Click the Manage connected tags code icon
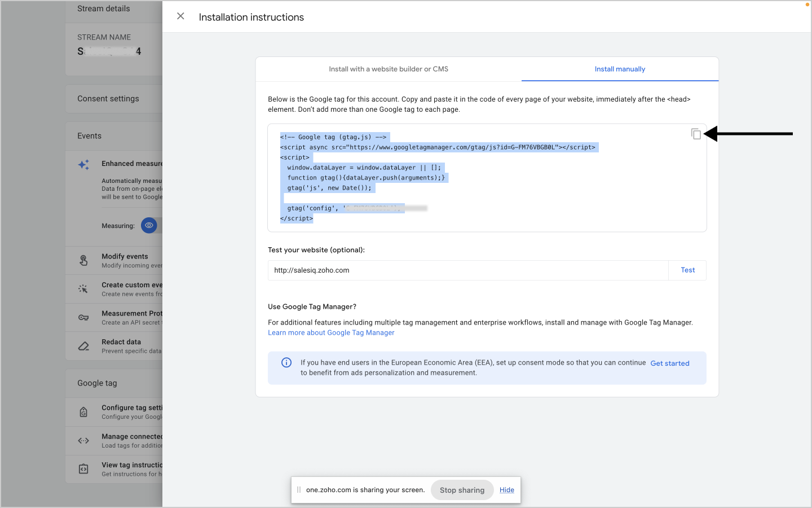The image size is (812, 508). point(83,441)
